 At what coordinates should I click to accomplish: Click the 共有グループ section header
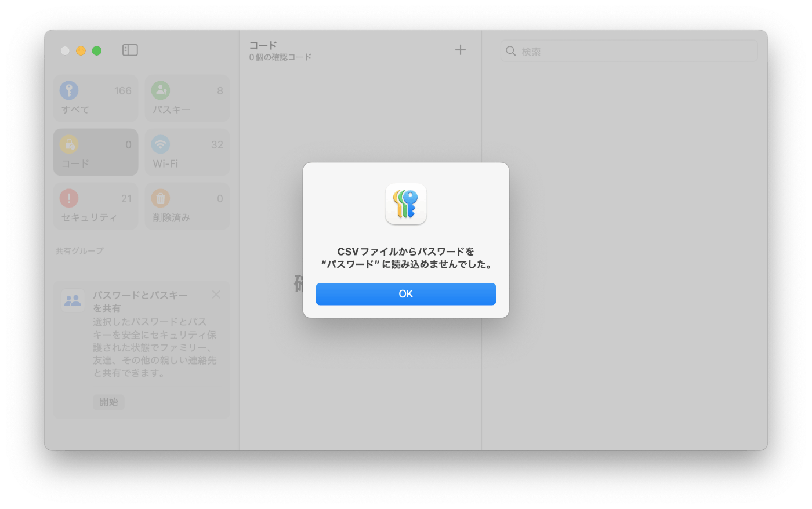coord(79,251)
